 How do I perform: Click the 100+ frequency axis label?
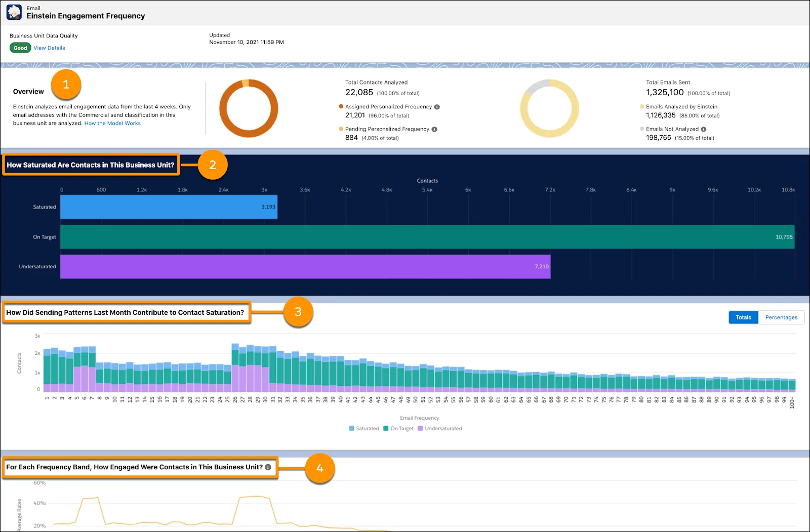pyautogui.click(x=792, y=402)
